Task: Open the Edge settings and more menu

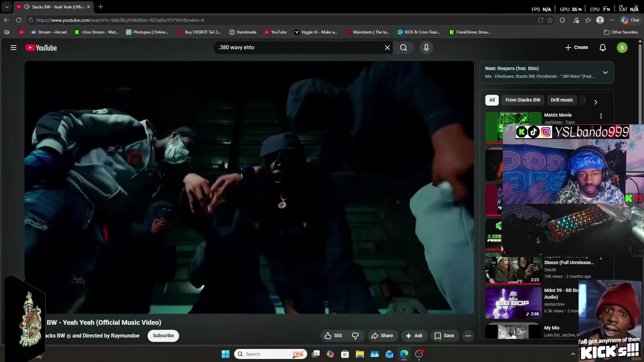Action: point(612,20)
